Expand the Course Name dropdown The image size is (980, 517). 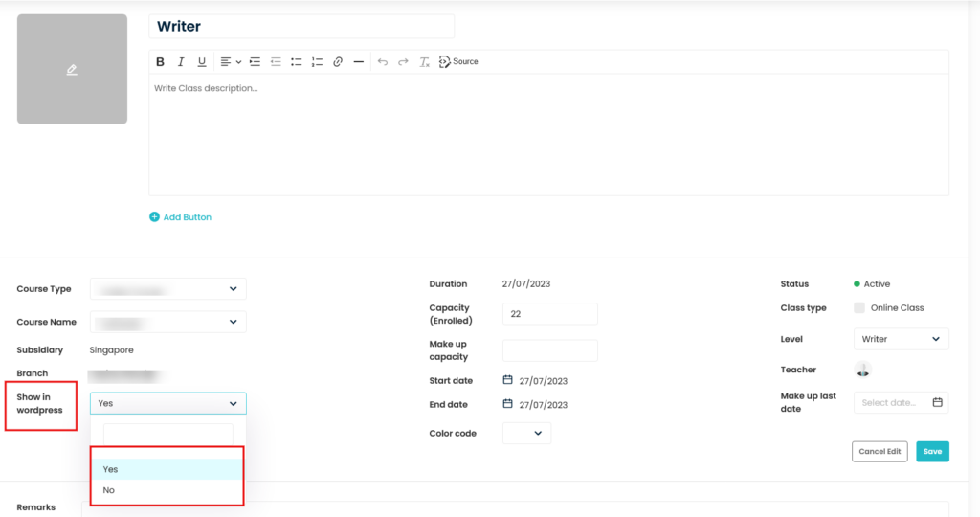pos(167,323)
